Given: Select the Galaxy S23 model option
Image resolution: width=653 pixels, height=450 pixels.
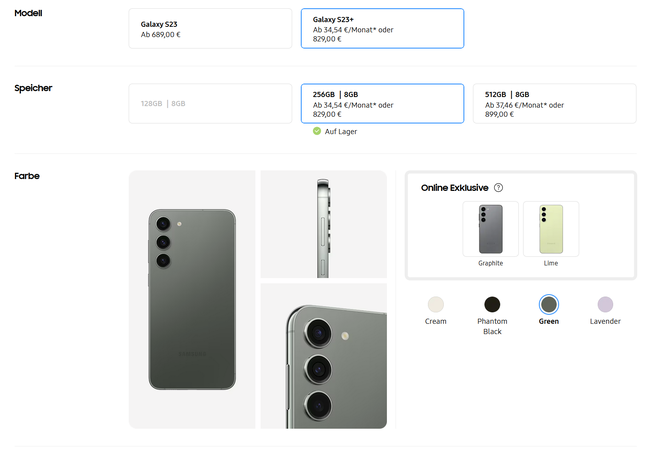Looking at the screenshot, I should [210, 28].
